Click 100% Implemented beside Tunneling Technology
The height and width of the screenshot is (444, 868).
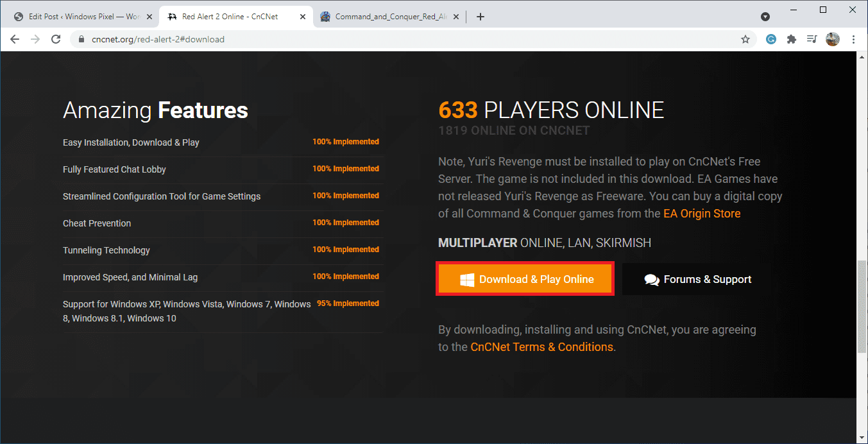(346, 250)
